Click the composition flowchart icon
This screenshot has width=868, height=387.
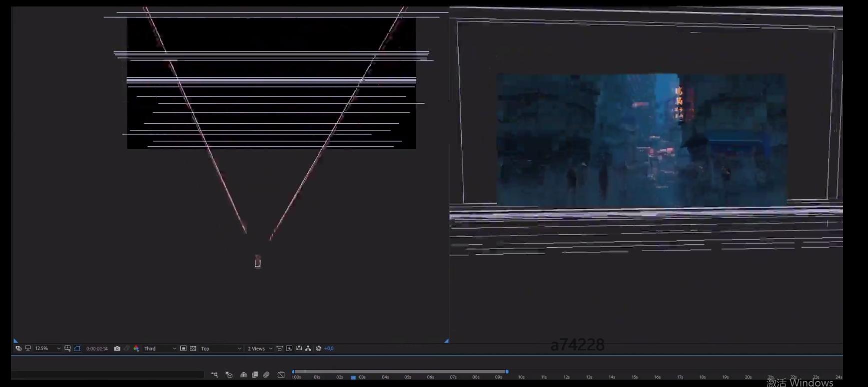click(308, 349)
